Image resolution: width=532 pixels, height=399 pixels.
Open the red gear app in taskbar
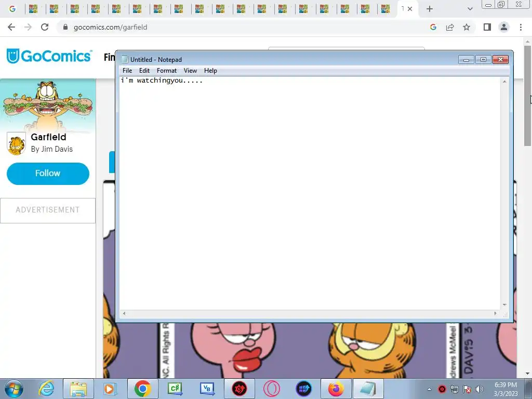[x=239, y=389]
